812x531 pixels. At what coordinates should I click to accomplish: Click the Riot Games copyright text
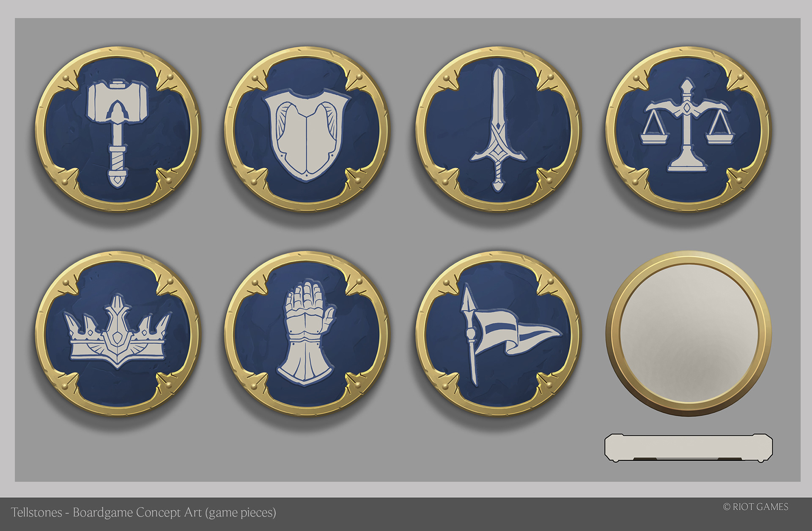[x=755, y=507]
